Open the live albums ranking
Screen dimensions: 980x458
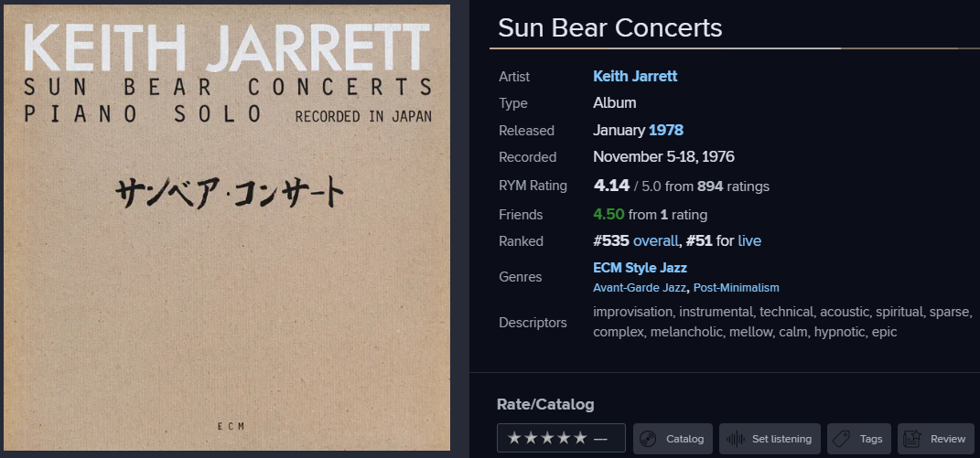749,241
